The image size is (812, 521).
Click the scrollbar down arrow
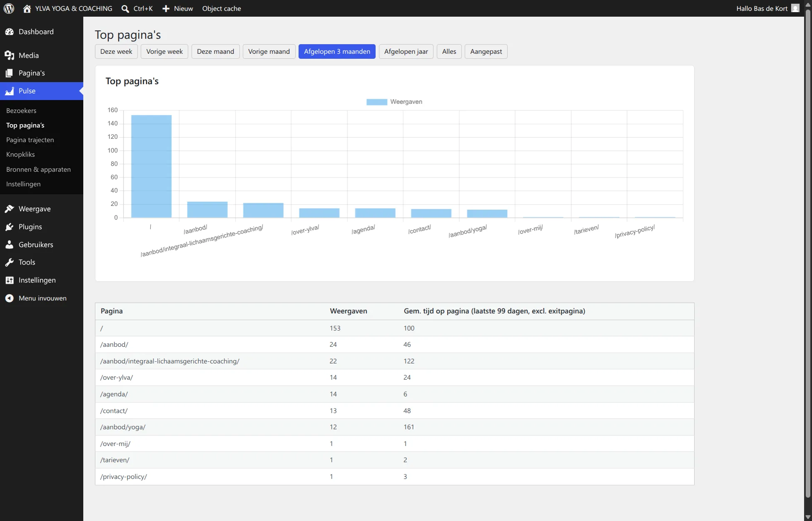(x=808, y=517)
